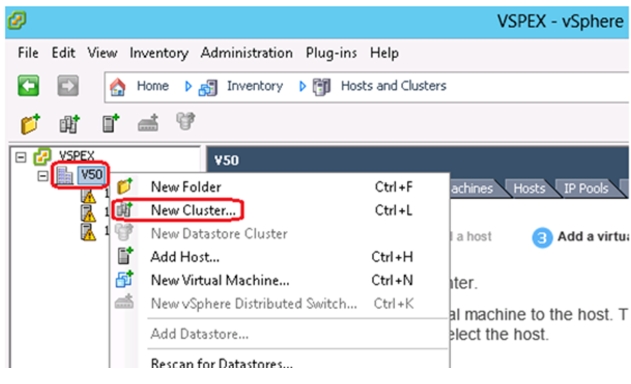Click the Inventory breadcrumb link
This screenshot has height=384, width=631.
point(255,86)
